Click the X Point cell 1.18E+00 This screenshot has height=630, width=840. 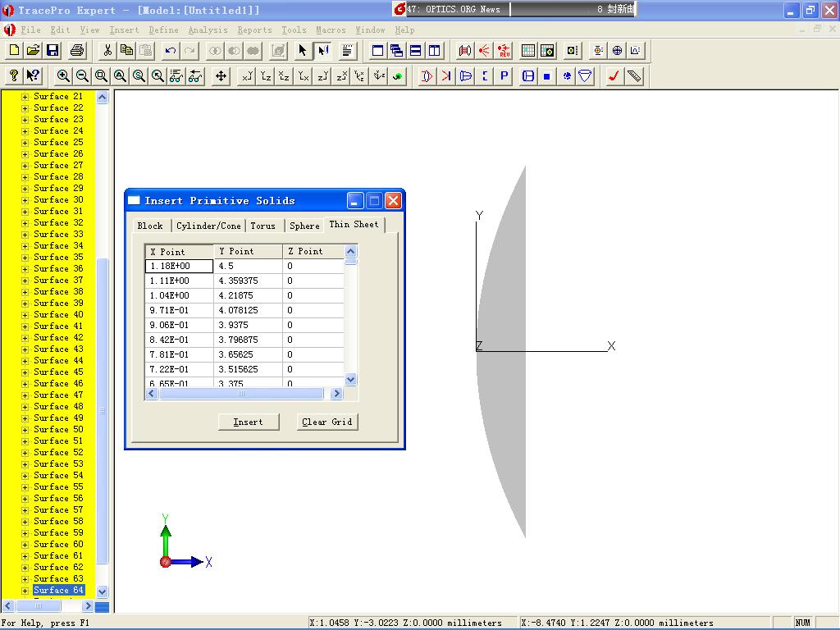click(179, 267)
